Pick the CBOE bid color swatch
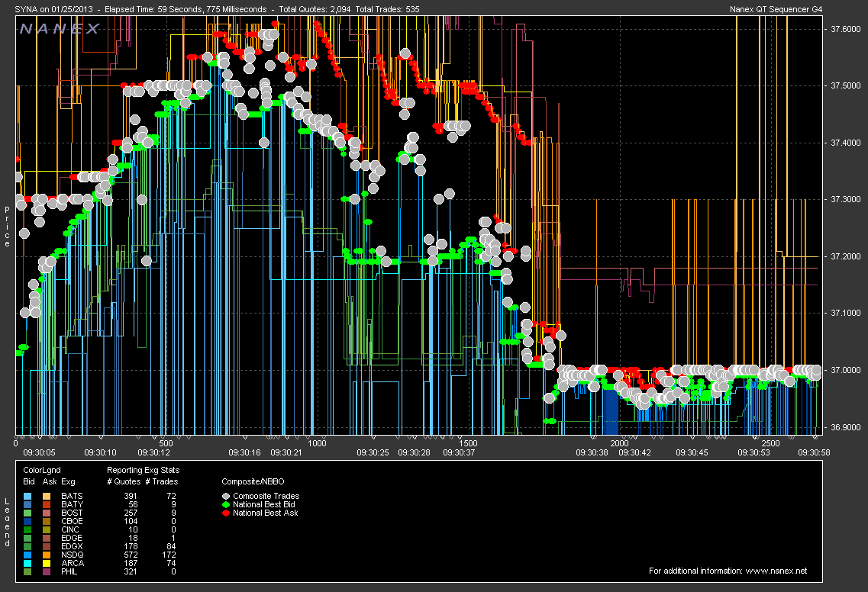The height and width of the screenshot is (592, 868). (28, 521)
